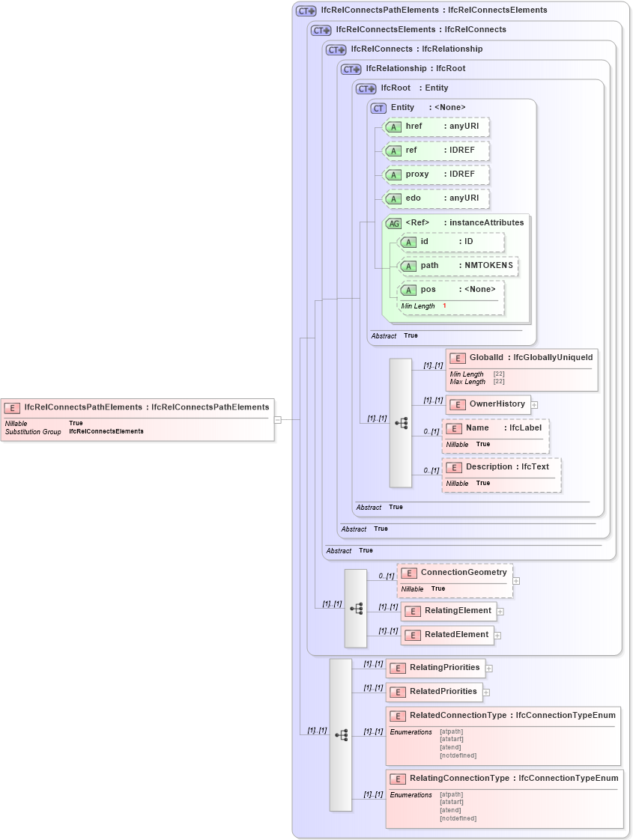
Task: Click the sequence compositor icon for the priorities group
Action: (x=342, y=735)
